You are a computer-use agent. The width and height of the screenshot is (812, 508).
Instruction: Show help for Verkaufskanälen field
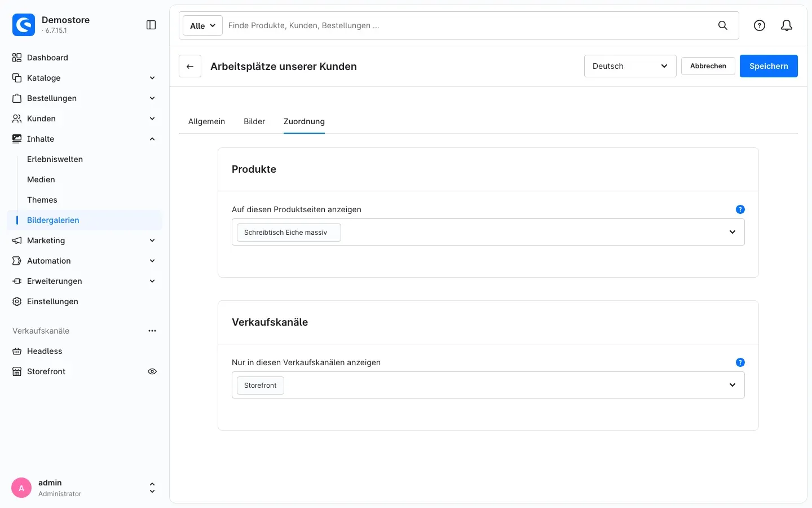pos(740,362)
